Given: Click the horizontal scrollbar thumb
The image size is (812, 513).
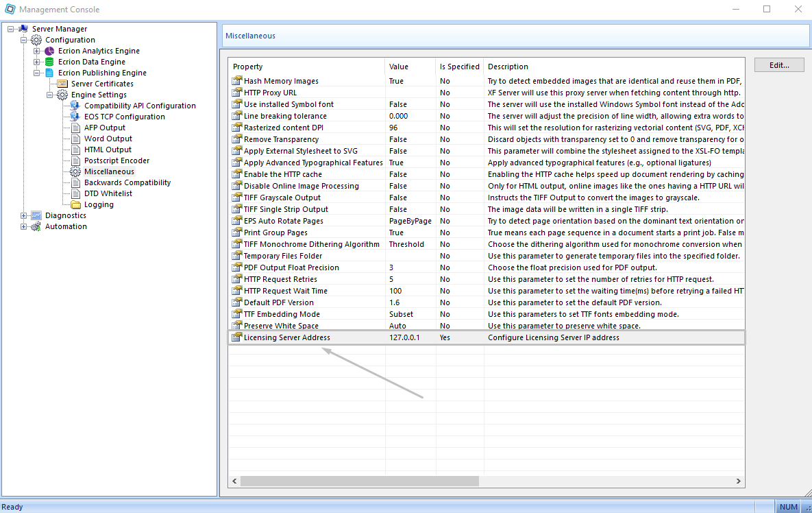Looking at the screenshot, I should tap(359, 481).
